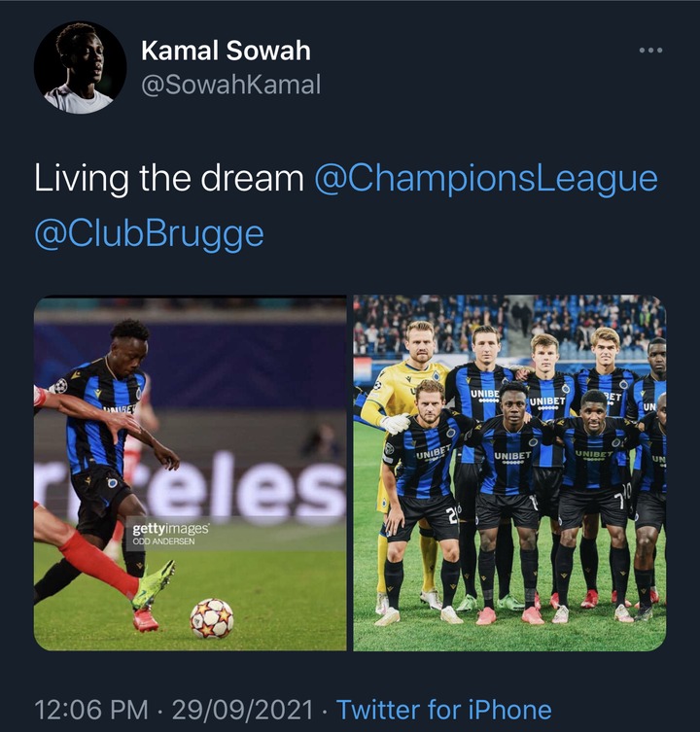Open the three-dot more options menu
Screen dimensions: 700x732
pyautogui.click(x=650, y=50)
